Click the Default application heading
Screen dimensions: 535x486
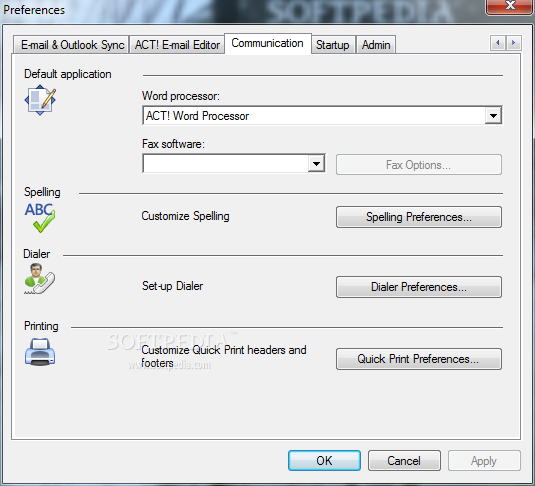coord(68,74)
